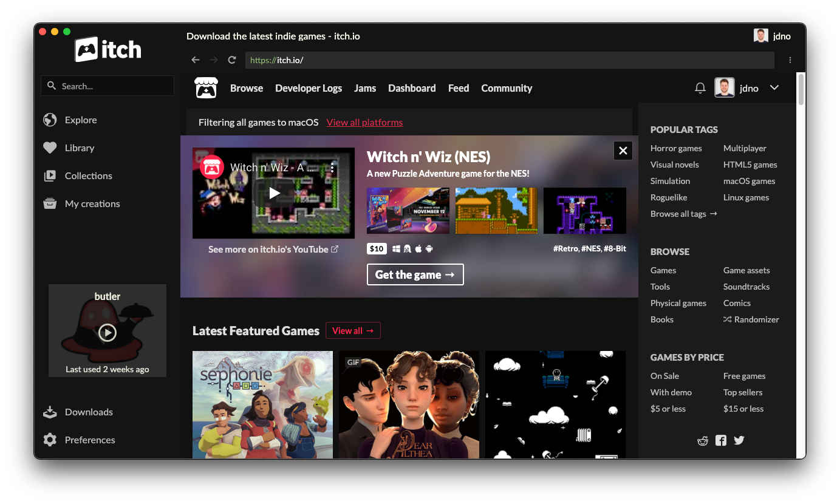This screenshot has width=840, height=504.
Task: Open See more on itch.io's YouTube link
Action: click(x=273, y=249)
